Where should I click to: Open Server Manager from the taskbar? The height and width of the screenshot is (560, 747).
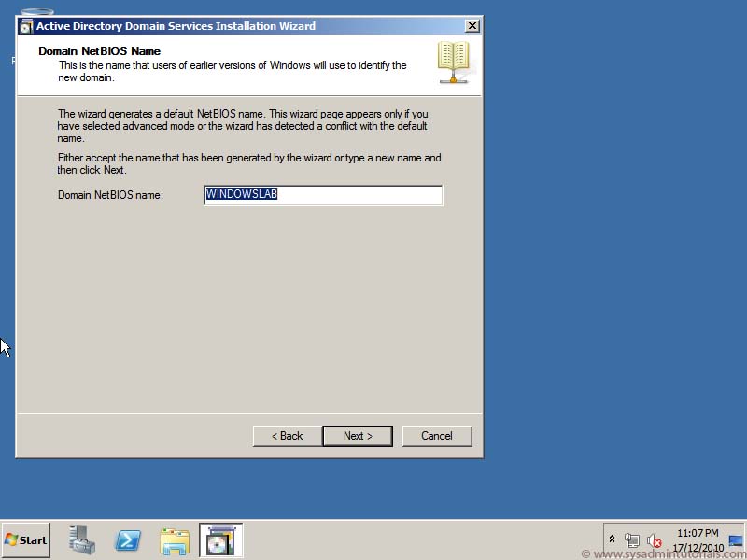tap(80, 539)
